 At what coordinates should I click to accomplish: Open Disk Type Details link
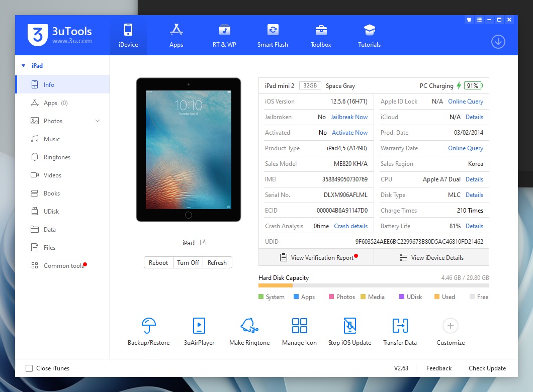click(475, 194)
